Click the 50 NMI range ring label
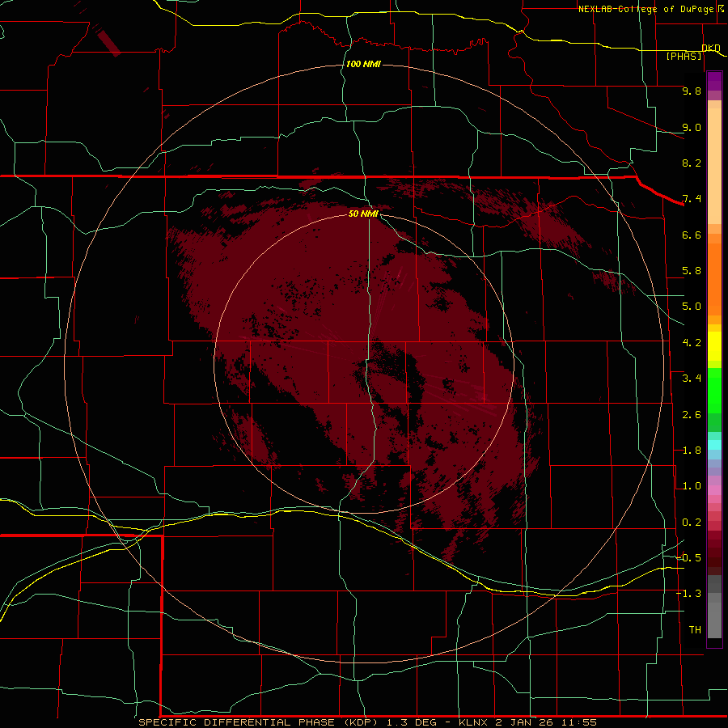Screen dimensions: 728x728 pyautogui.click(x=363, y=214)
